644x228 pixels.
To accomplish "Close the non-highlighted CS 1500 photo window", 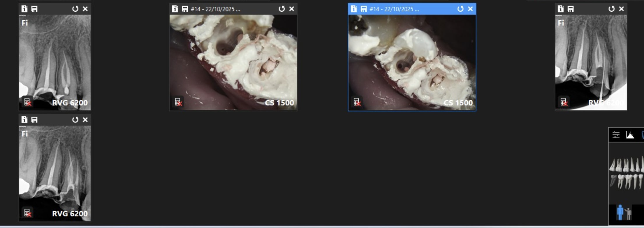I will [291, 9].
